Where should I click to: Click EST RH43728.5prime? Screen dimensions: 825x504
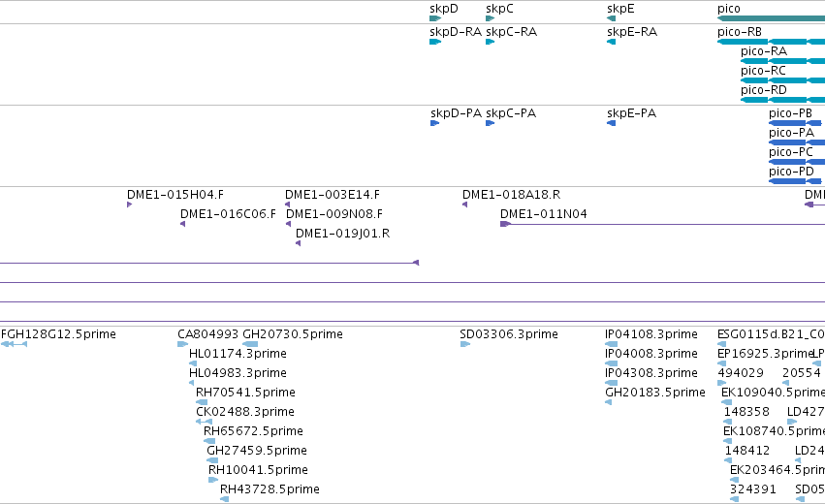(225, 500)
